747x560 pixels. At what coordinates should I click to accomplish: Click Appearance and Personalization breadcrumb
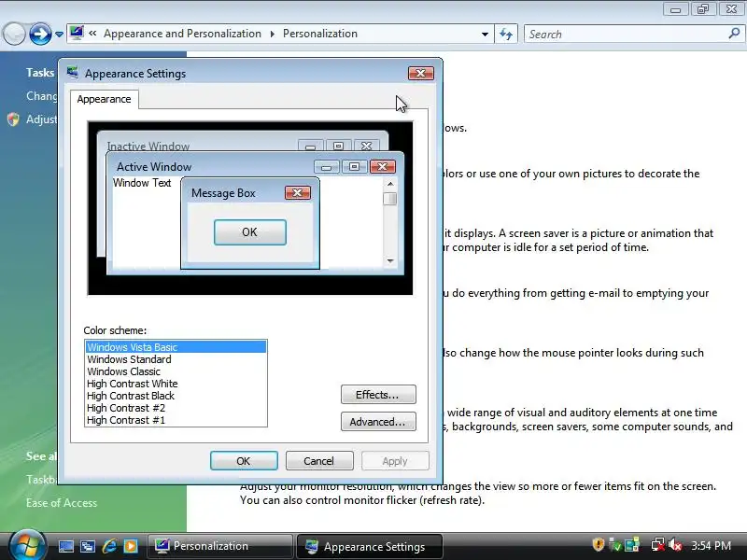click(182, 34)
